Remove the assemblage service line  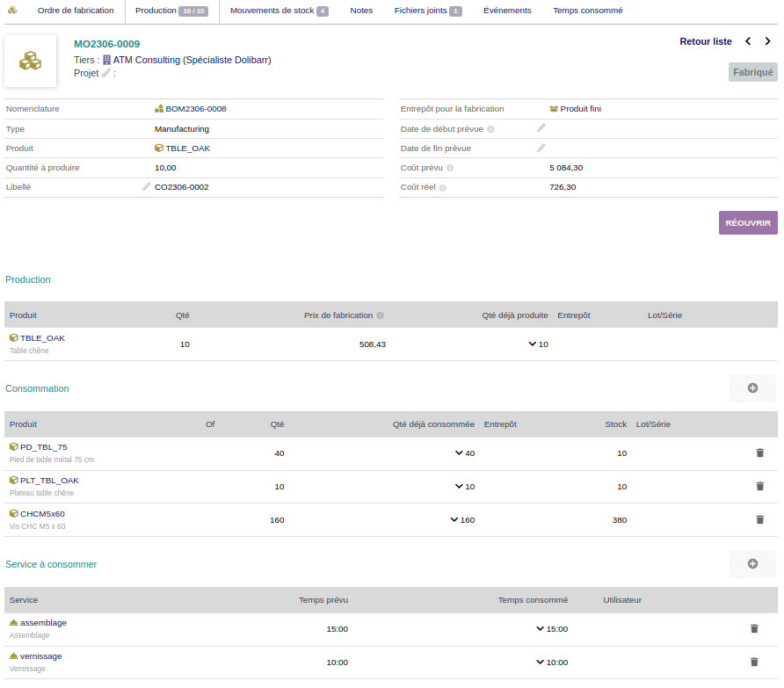tap(753, 629)
